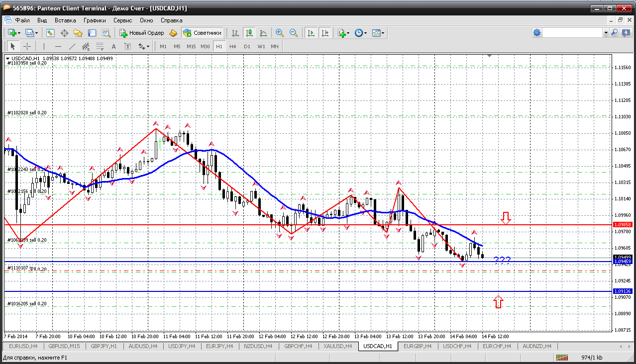The width and height of the screenshot is (636, 364).
Task: Switch chart to line chart type
Action: click(263, 33)
